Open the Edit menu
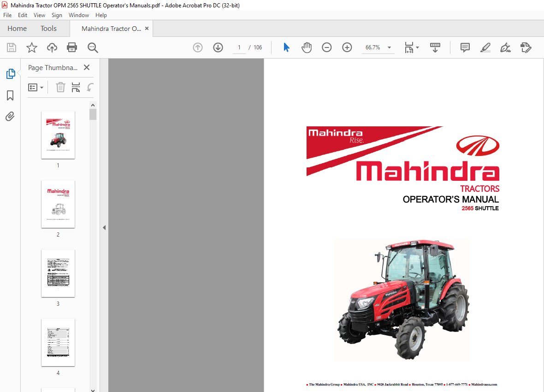Screen dimensions: 544x392 (x=23, y=15)
